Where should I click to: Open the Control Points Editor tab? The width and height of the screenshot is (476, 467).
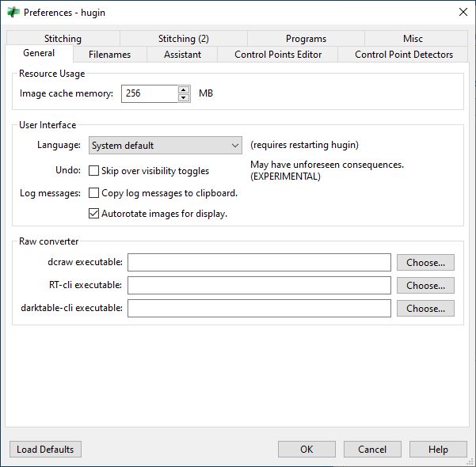coord(278,55)
